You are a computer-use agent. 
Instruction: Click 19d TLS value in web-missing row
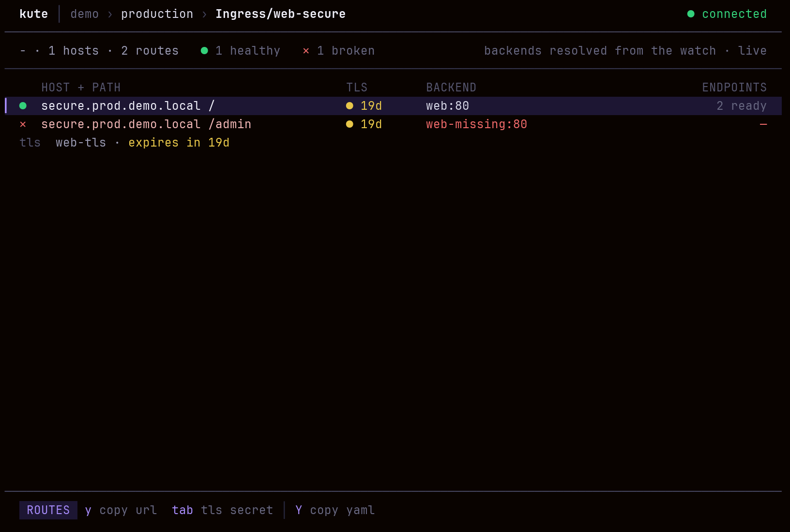tap(371, 124)
